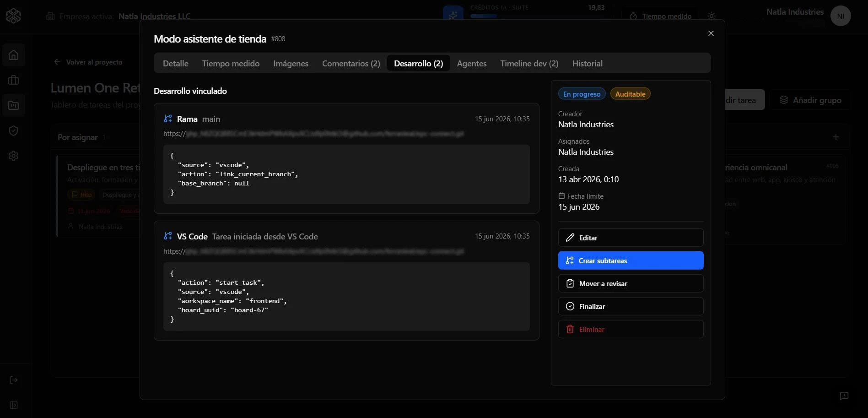868x418 pixels.
Task: Click the NI user avatar
Action: 841,16
